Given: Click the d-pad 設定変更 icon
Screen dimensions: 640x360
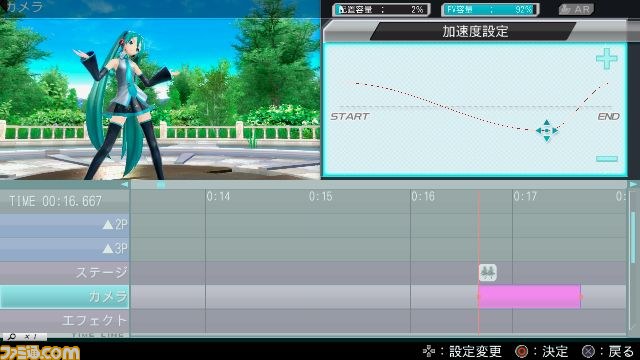Looking at the screenshot, I should click(x=429, y=351).
